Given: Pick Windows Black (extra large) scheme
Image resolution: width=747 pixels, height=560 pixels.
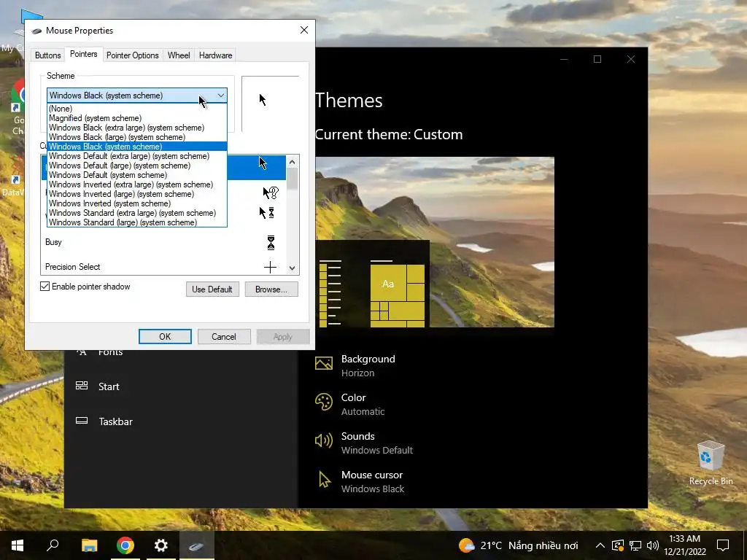Looking at the screenshot, I should pyautogui.click(x=137, y=128).
